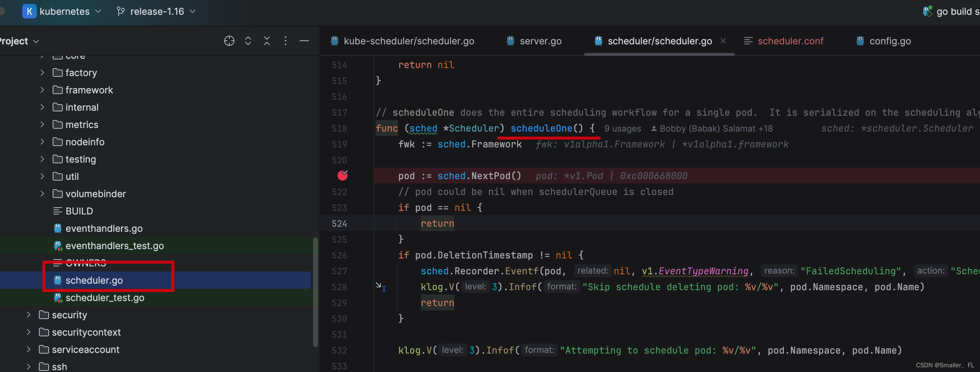Expand the volumebinder folder
Image resolution: width=980 pixels, height=372 pixels.
tap(42, 194)
